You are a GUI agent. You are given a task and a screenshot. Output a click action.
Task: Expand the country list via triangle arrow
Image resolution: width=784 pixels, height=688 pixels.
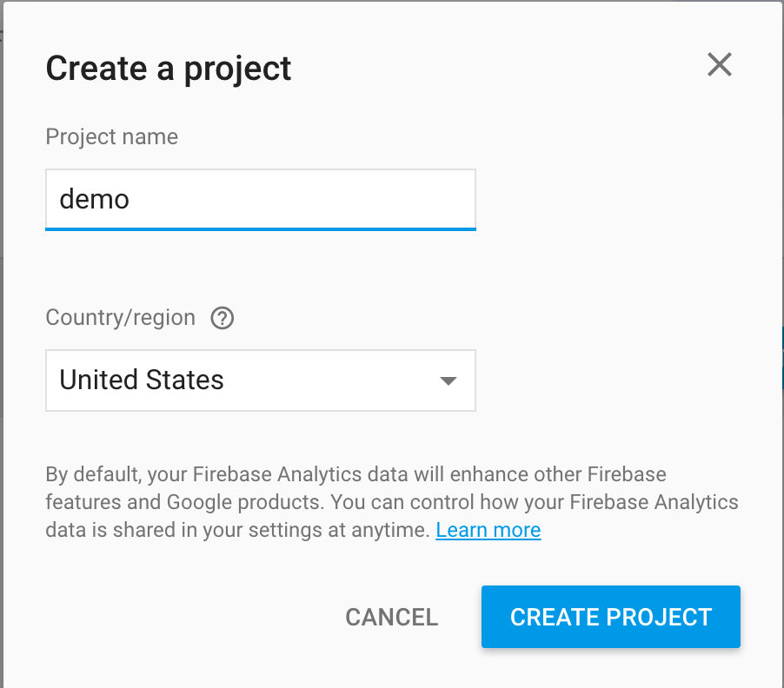point(448,380)
